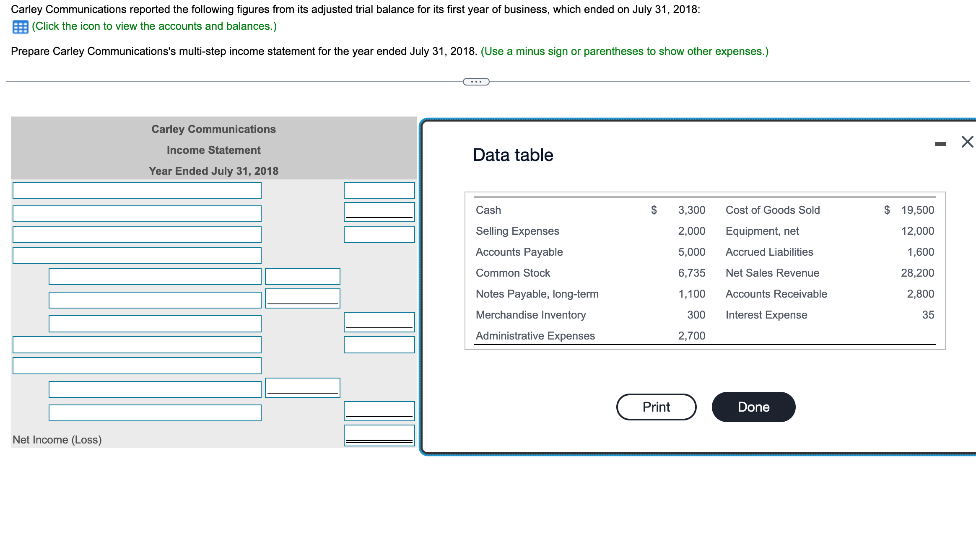Image resolution: width=976 pixels, height=560 pixels.
Task: Select the first amount field in right column
Action: pyautogui.click(x=379, y=190)
